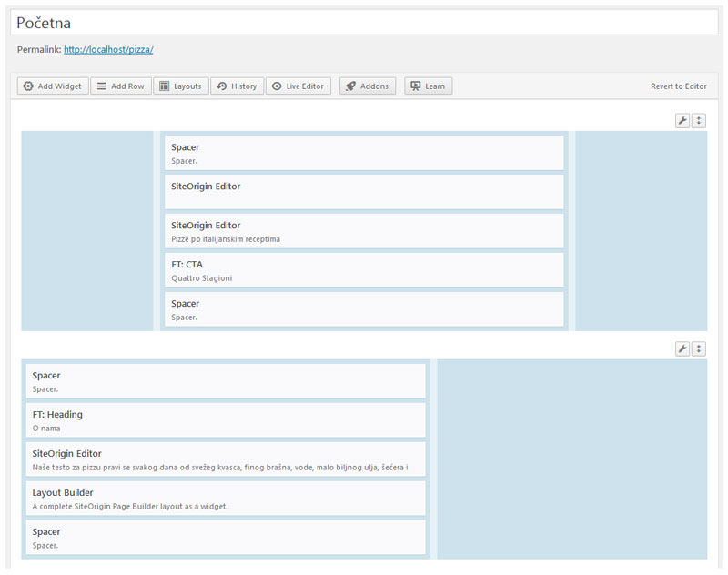Click the Početna page title field
This screenshot has width=728, height=575.
tap(364, 23)
